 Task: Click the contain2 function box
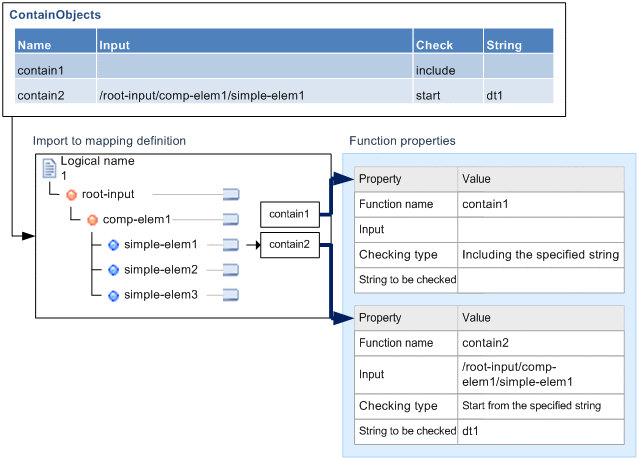click(x=289, y=244)
